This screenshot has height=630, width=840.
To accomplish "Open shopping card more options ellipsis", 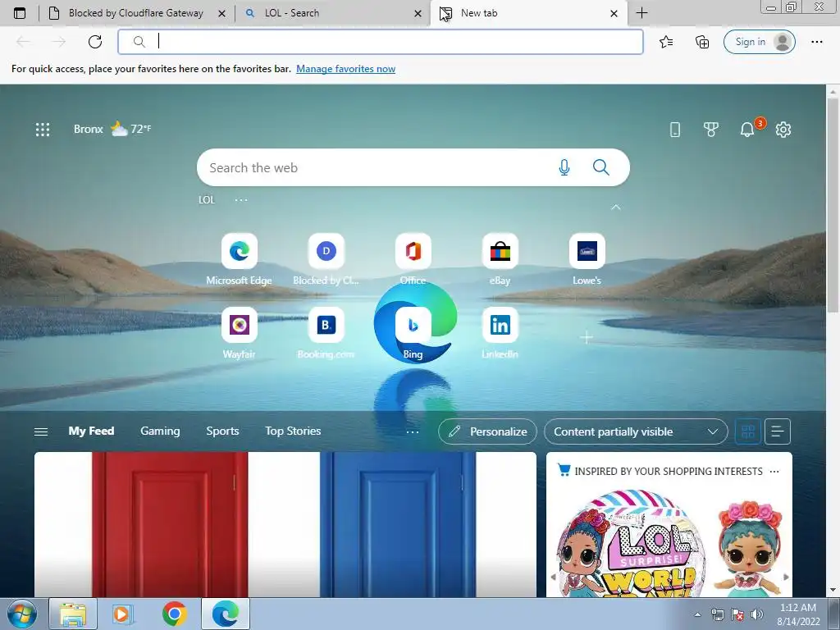I will click(x=774, y=472).
